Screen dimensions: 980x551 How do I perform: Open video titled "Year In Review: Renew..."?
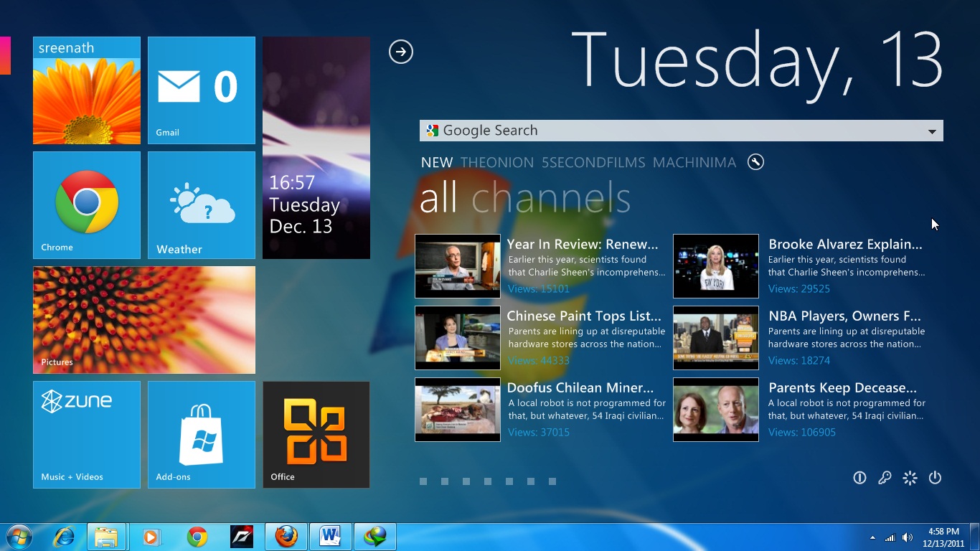[x=583, y=245]
